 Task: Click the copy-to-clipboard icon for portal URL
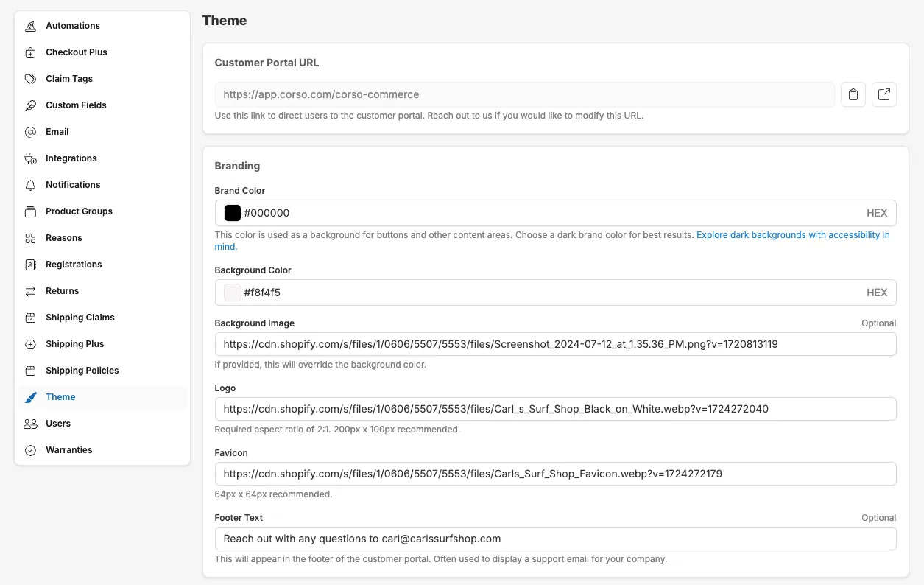853,94
